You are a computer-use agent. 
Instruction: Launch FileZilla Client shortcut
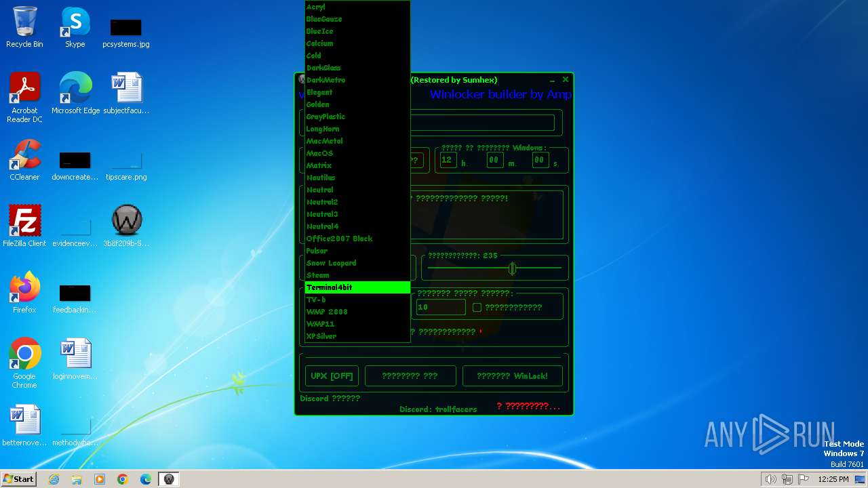pyautogui.click(x=24, y=226)
